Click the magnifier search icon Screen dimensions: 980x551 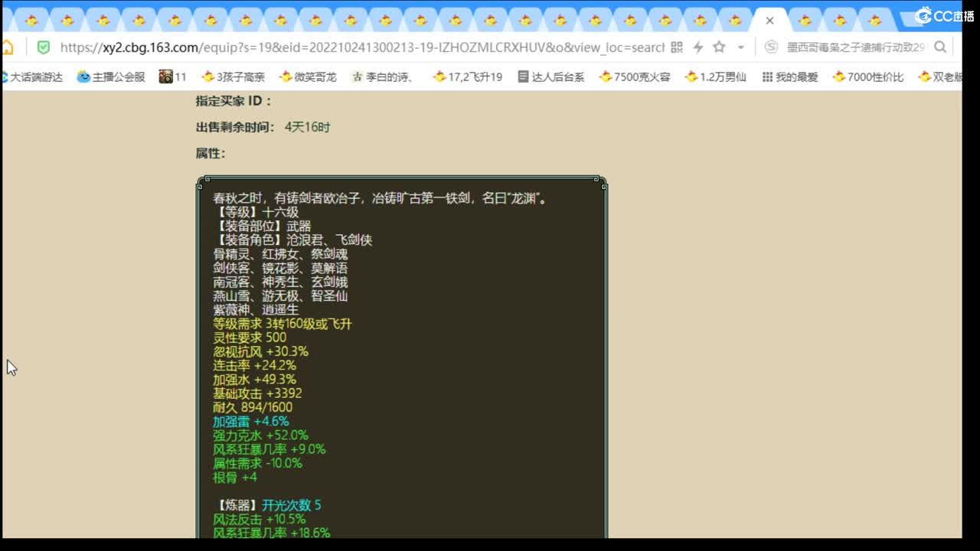[940, 47]
